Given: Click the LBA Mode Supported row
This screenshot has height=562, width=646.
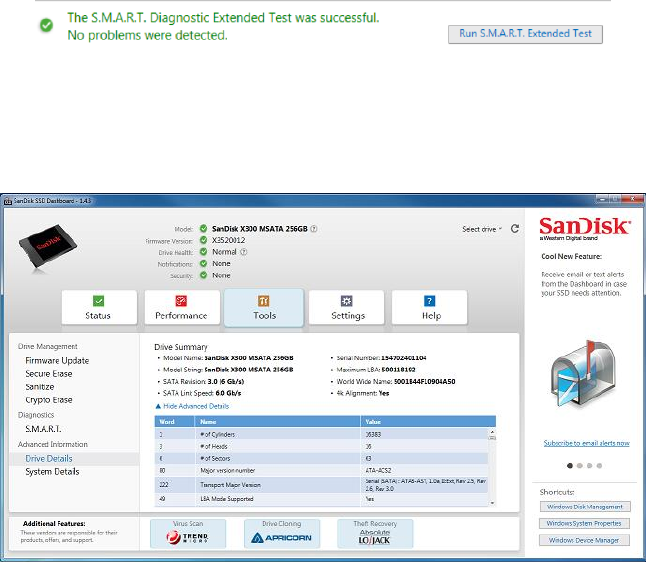Looking at the screenshot, I should [x=321, y=499].
